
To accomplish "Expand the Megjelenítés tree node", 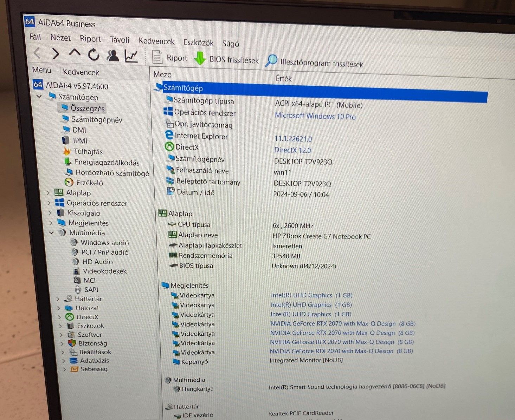I will pos(51,223).
